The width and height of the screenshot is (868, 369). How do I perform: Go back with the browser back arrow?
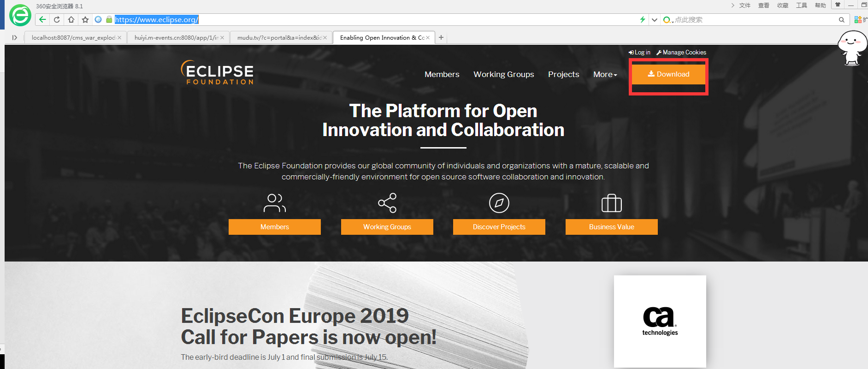click(42, 19)
